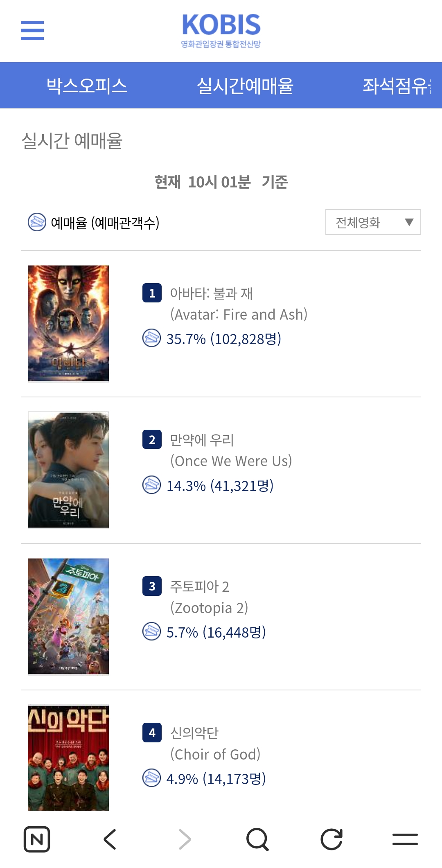Screen dimensions: 442x868
Task: Click the dropdown arrow in 전체영화 box
Action: 409,222
